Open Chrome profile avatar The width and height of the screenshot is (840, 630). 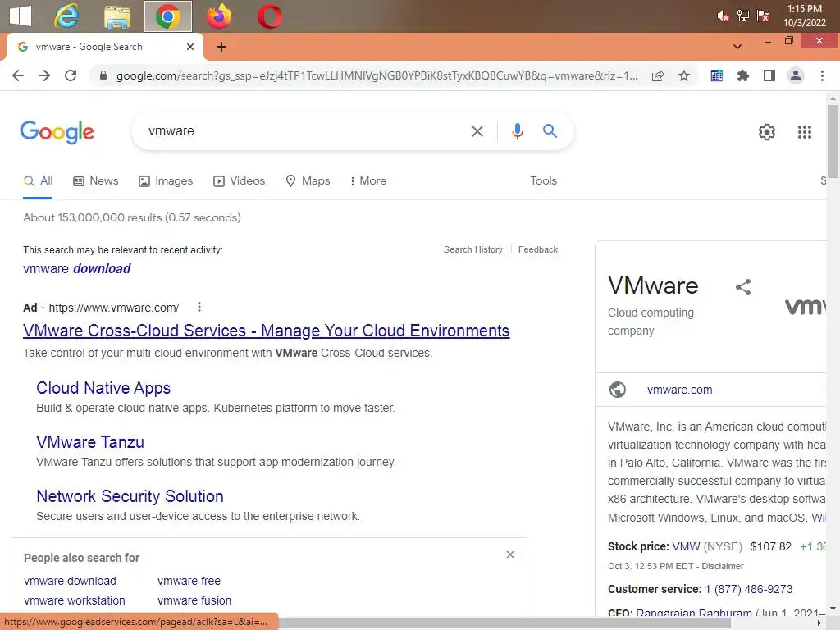pyautogui.click(x=796, y=75)
